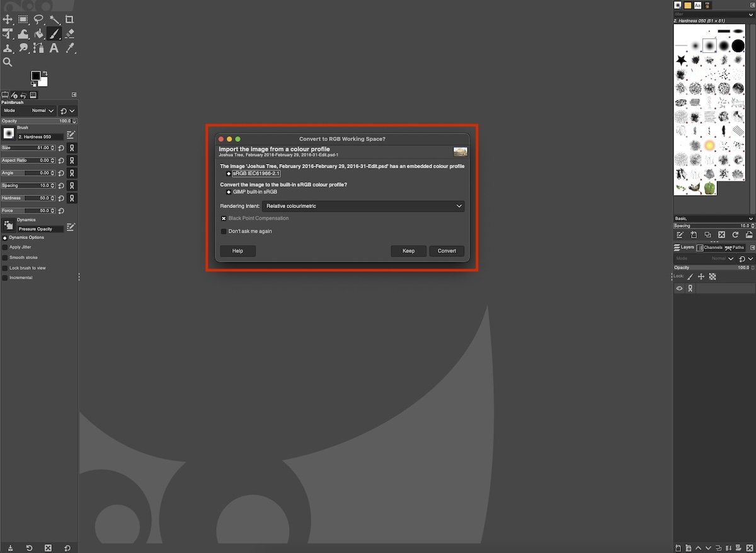The height and width of the screenshot is (553, 756).
Task: Select the Zoom tool
Action: (x=8, y=62)
